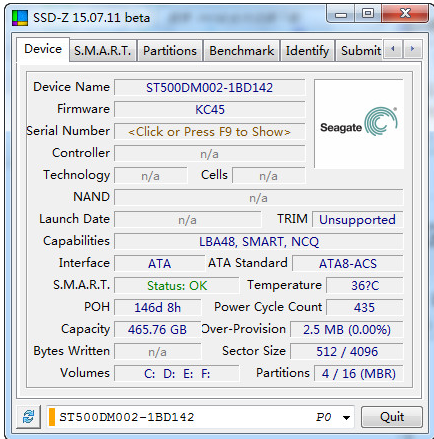Open the Partitions tab
This screenshot has width=434, height=439.
170,51
